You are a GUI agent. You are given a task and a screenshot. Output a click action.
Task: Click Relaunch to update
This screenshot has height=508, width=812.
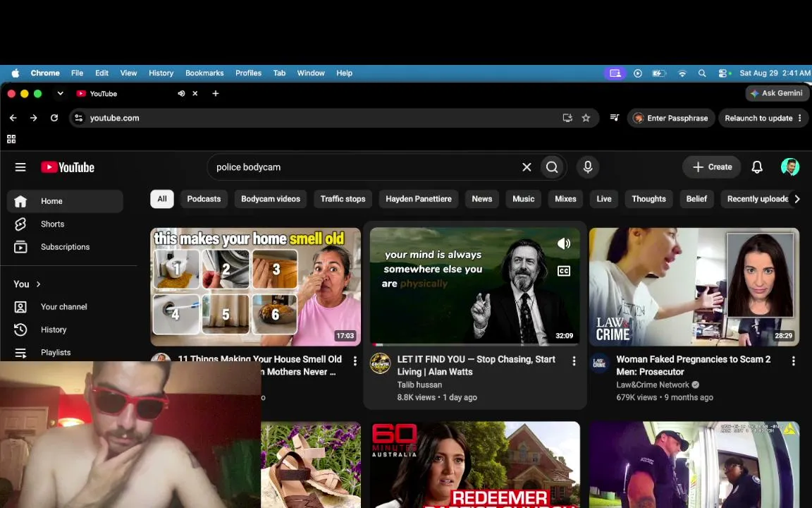(x=758, y=119)
